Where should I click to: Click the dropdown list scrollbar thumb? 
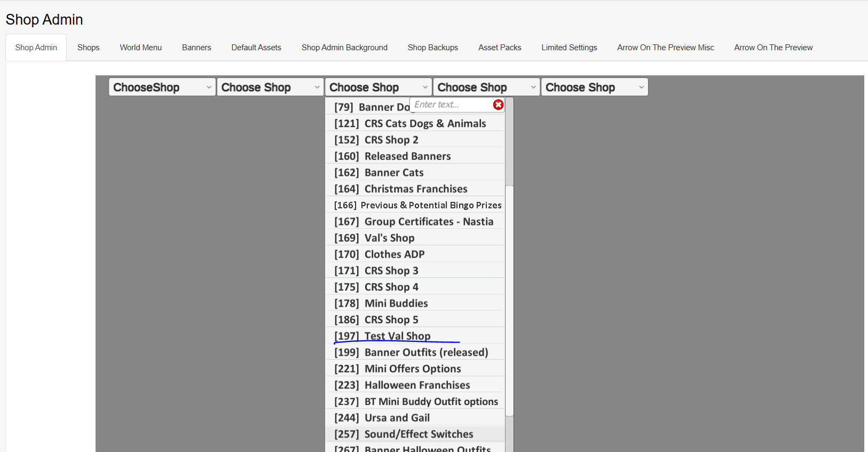(x=509, y=300)
